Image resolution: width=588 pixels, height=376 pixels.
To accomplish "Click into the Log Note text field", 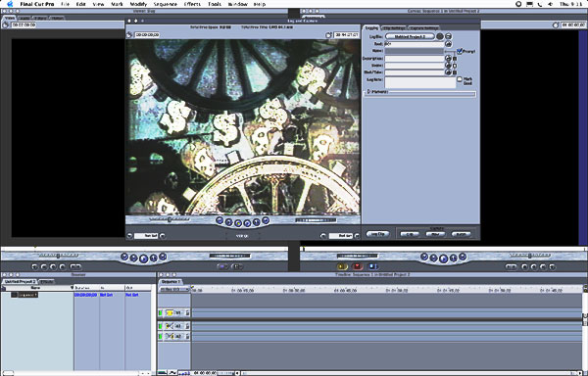I will point(420,82).
